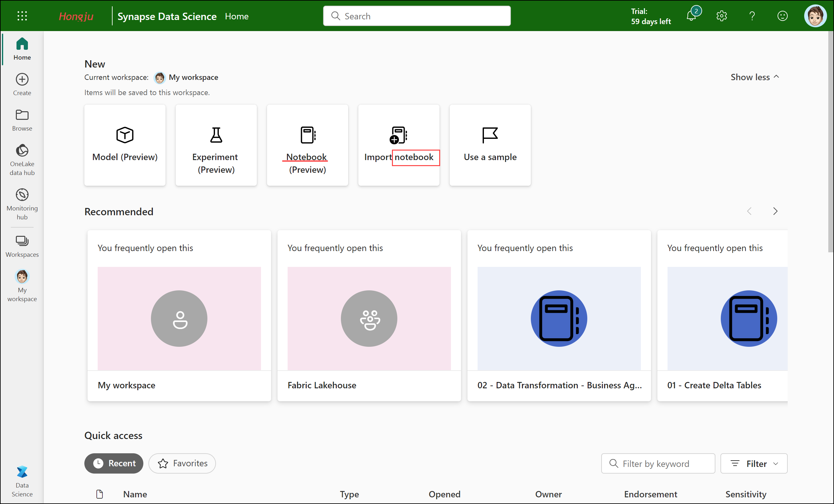Sort by the Sensitivity column
This screenshot has width=834, height=504.
[x=746, y=494]
